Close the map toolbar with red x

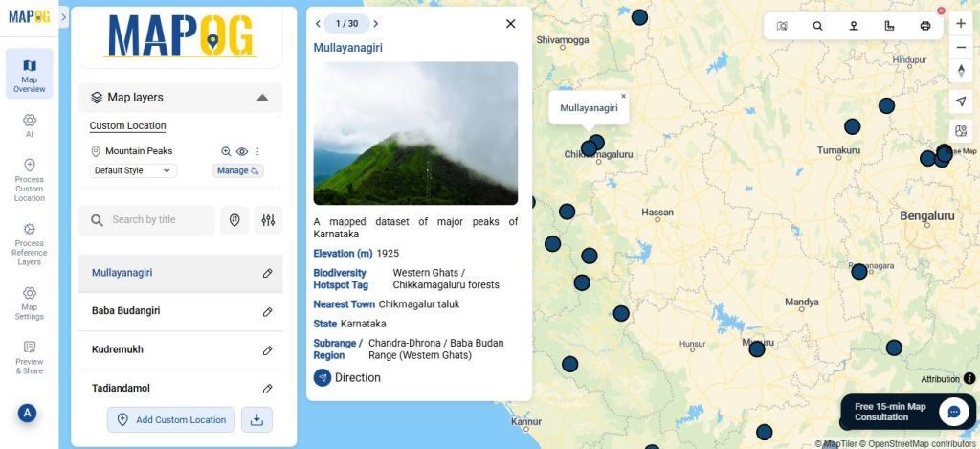coord(942,11)
